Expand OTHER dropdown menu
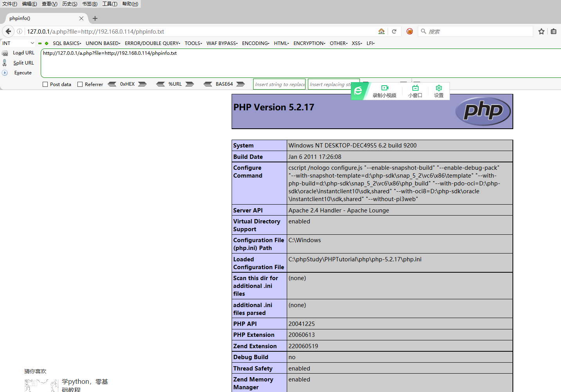561x392 pixels. click(339, 43)
